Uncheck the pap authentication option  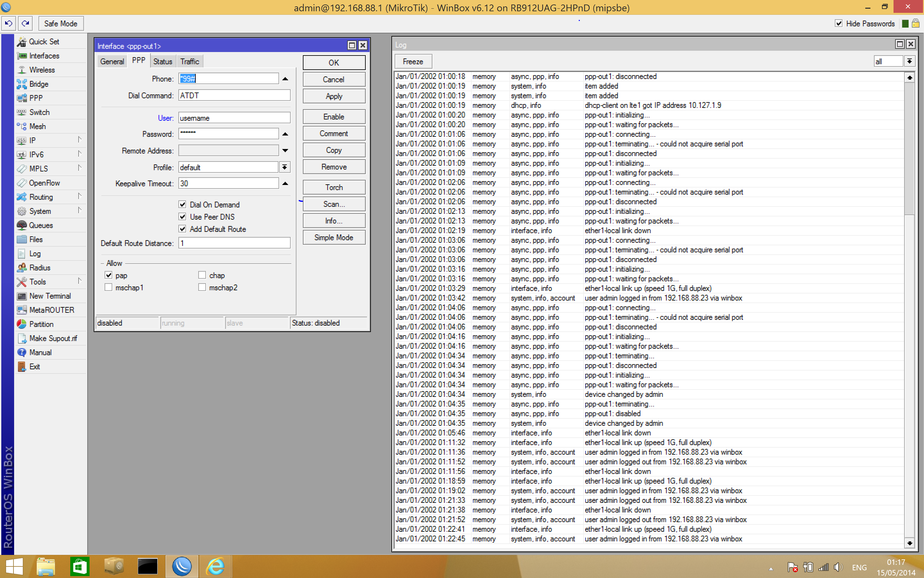(x=109, y=275)
